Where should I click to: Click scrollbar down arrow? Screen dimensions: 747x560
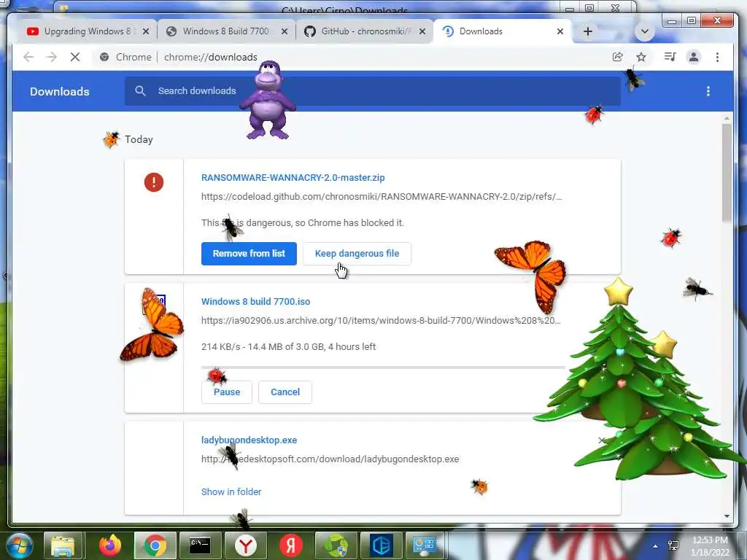[727, 516]
